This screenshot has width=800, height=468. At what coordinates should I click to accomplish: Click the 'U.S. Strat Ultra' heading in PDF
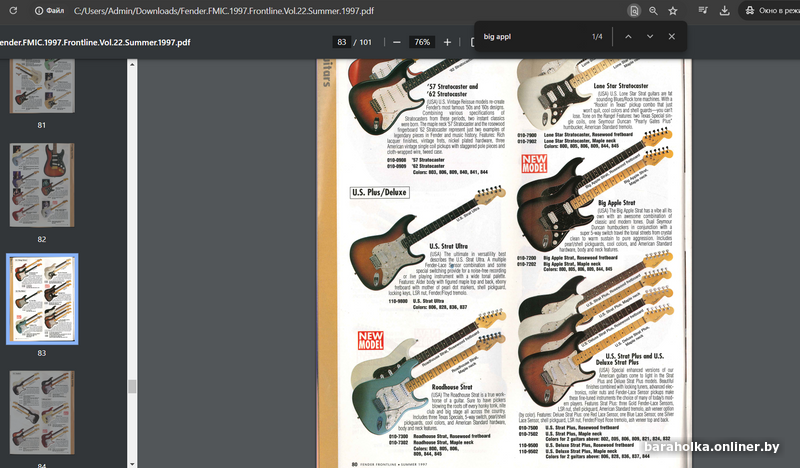[x=448, y=246]
